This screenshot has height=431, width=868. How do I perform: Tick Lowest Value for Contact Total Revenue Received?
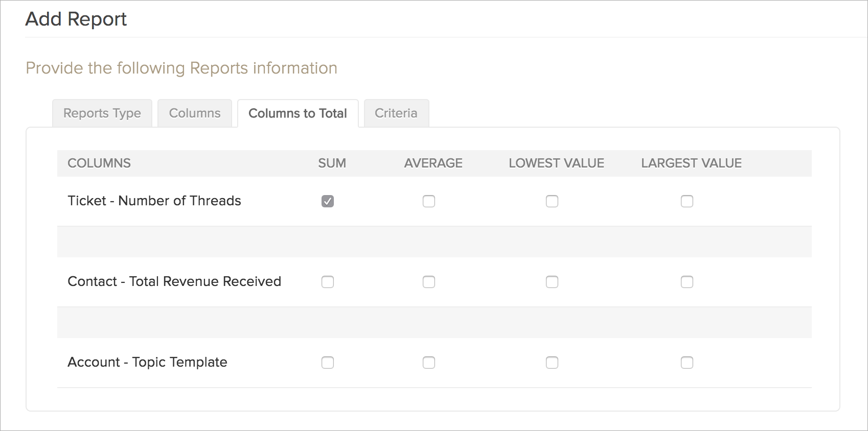click(552, 282)
